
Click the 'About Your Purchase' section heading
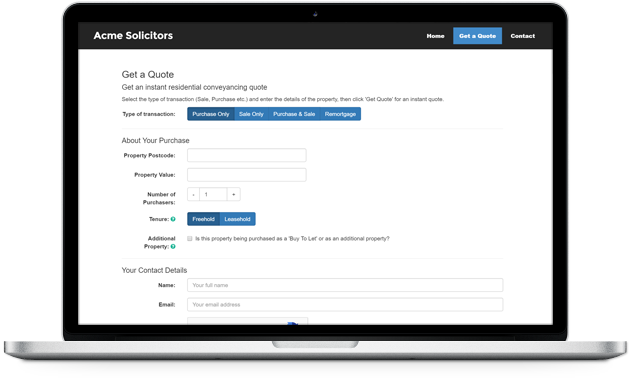pos(156,140)
